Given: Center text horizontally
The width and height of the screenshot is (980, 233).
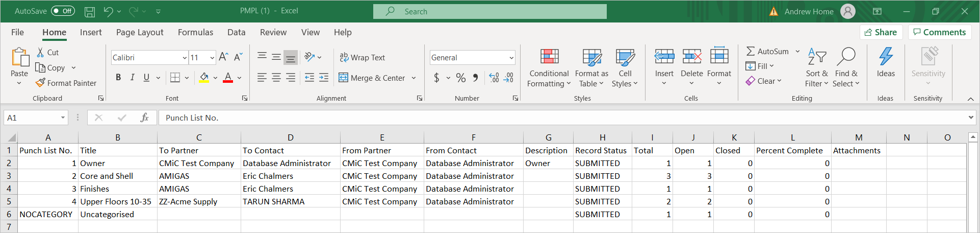Looking at the screenshot, I should tap(276, 78).
